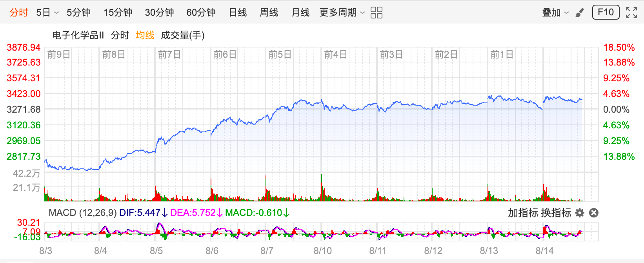Screen dimensions: 644x263
Task: Select the 15分钟 period
Action: pos(118,13)
